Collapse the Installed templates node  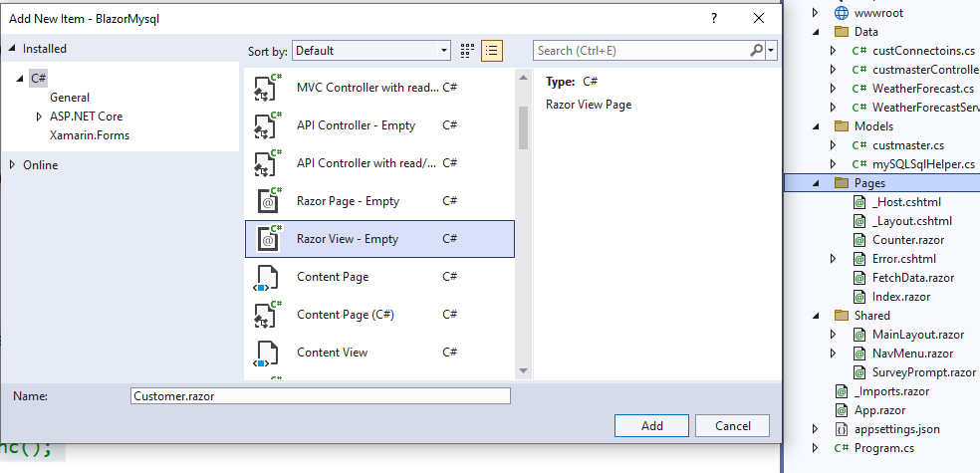[13, 49]
